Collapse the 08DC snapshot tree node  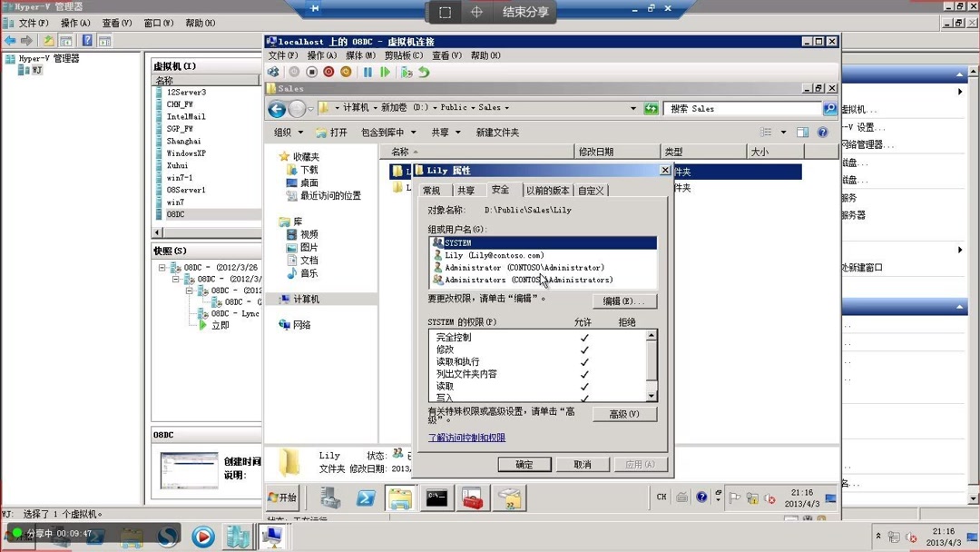[162, 268]
